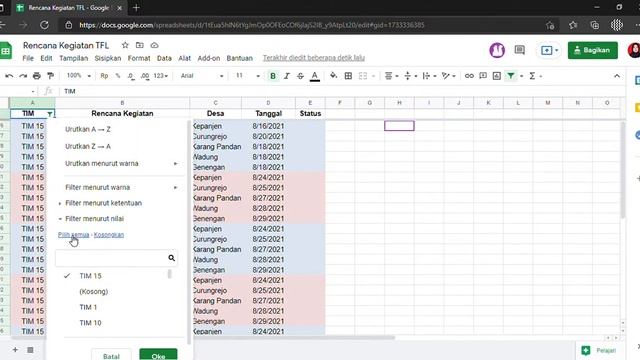Image resolution: width=640 pixels, height=360 pixels.
Task: Open text wrapping options
Action: [x=429, y=76]
